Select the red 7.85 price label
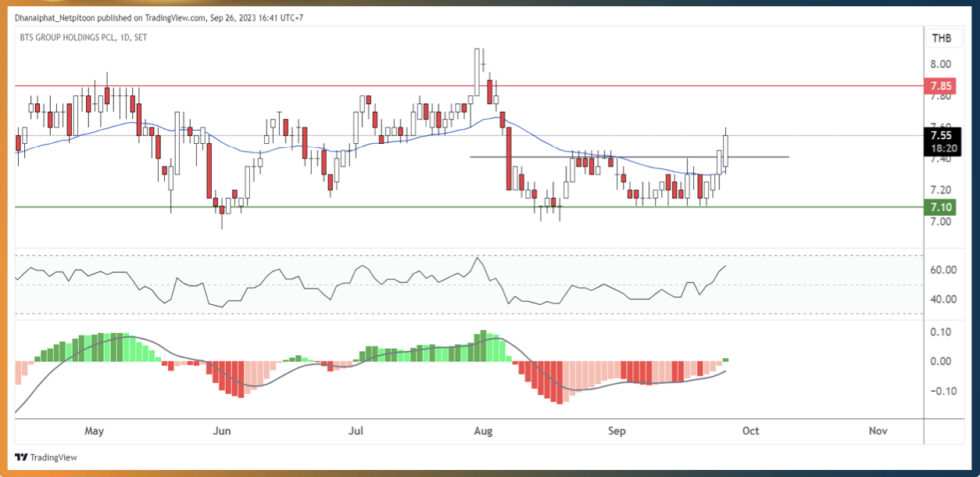This screenshot has width=980, height=477. point(941,85)
